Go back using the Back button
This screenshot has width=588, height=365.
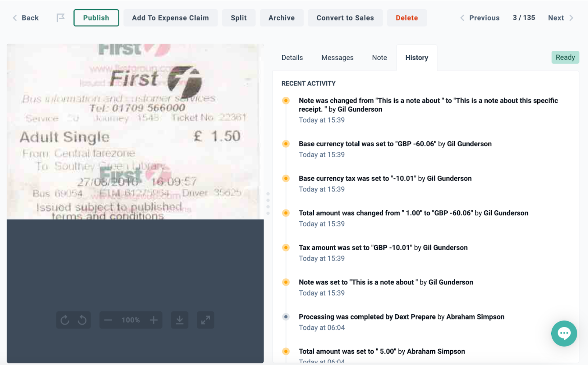pyautogui.click(x=26, y=18)
